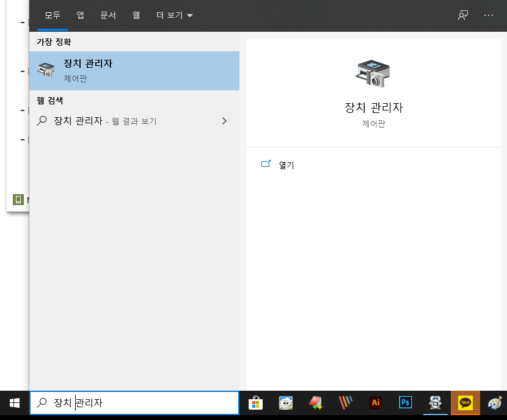Open the 장치 관리자 best match result

click(x=134, y=71)
